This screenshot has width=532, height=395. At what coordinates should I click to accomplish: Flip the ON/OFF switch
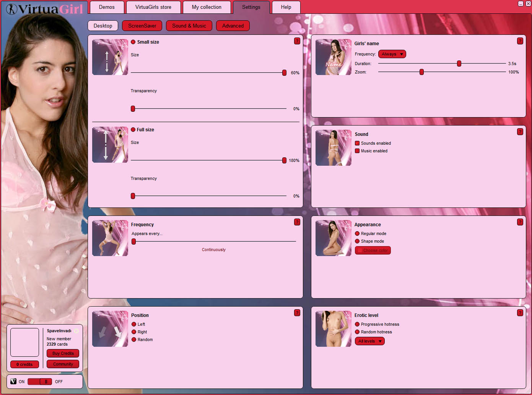point(40,382)
